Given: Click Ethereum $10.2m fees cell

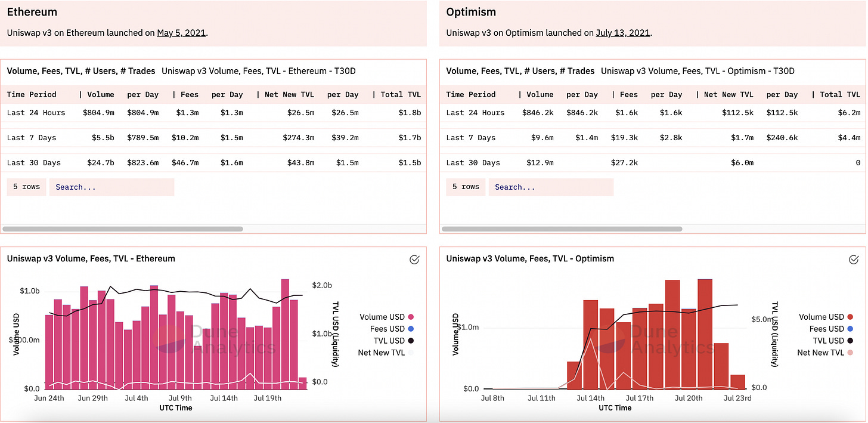Looking at the screenshot, I should (x=185, y=138).
